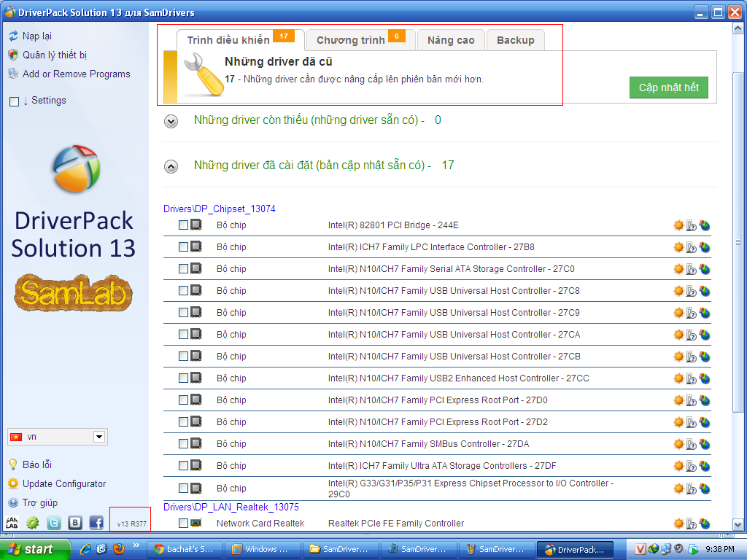
Task: Check the Realtek PCIe FE Family Controller checkbox
Action: click(x=183, y=524)
